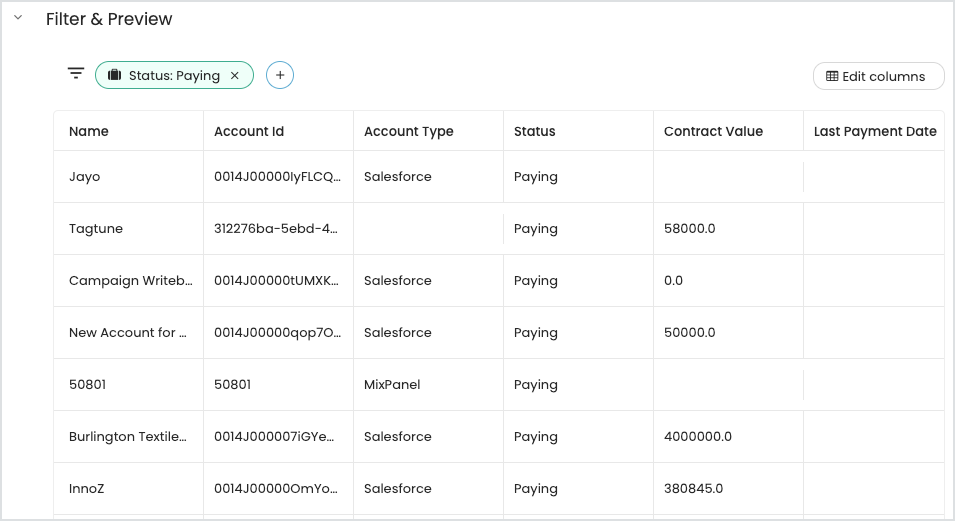This screenshot has width=955, height=521.
Task: Click the Status column header
Action: (535, 131)
